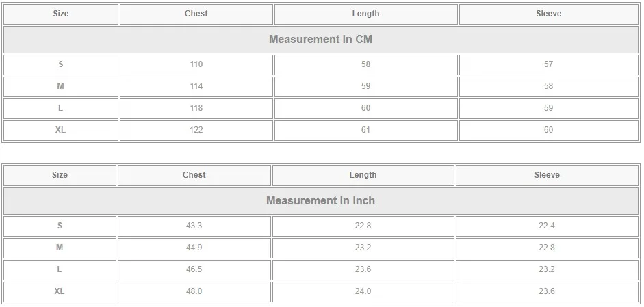Select chest value 118
Screen dimensions: 644x307
(x=196, y=108)
